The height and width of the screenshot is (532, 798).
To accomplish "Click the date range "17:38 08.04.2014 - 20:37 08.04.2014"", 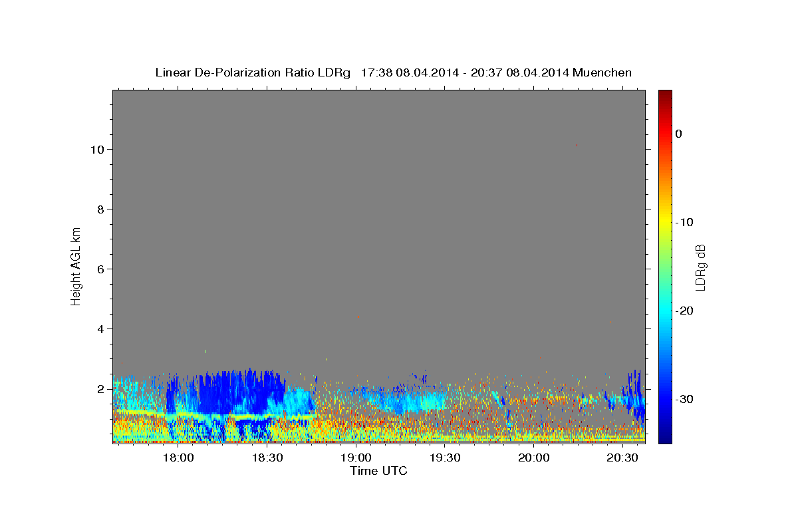I will 465,72.
